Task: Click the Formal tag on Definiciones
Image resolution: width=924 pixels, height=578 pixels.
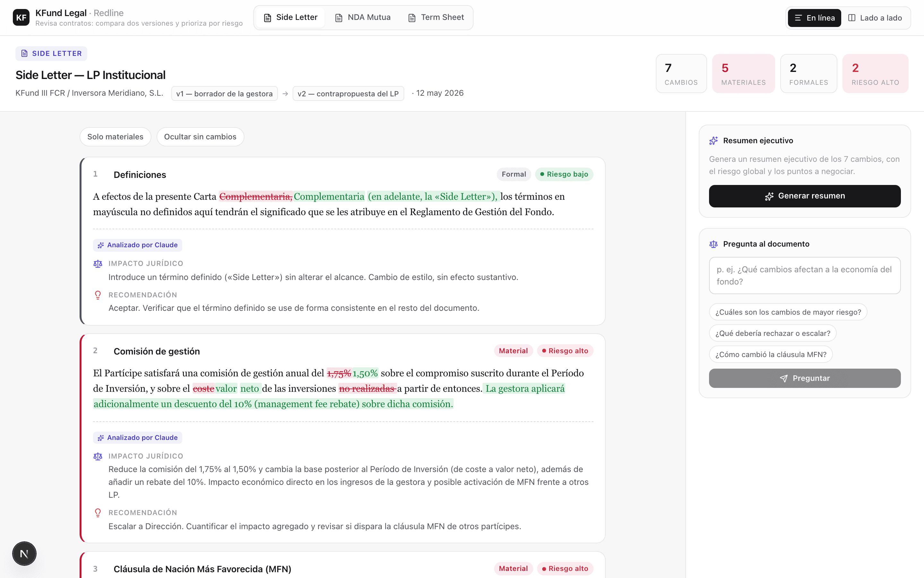Action: click(x=514, y=174)
